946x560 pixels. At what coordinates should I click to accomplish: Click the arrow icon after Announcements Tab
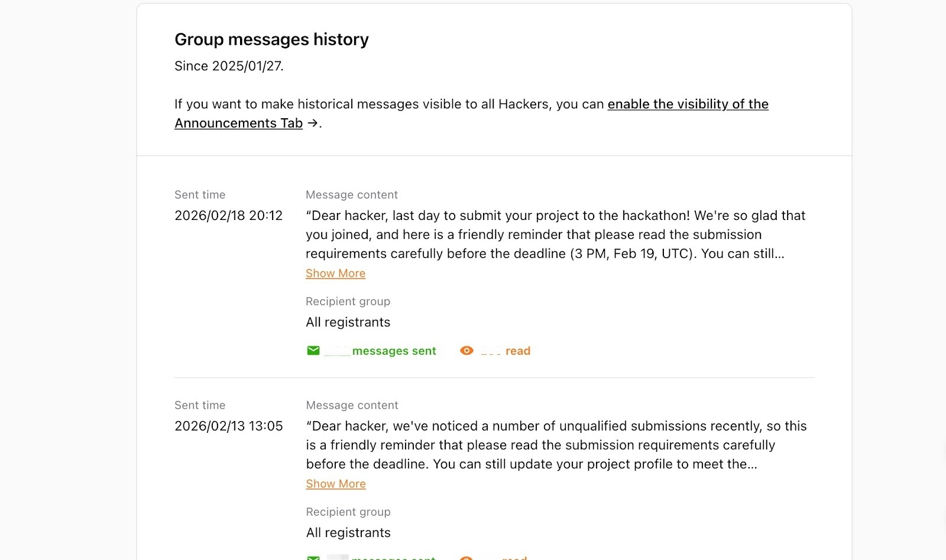(x=313, y=123)
